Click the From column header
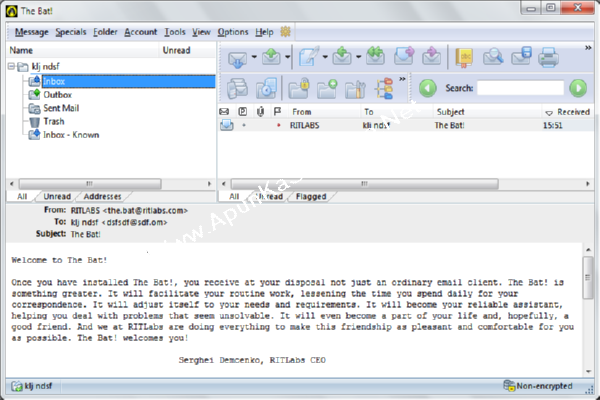The width and height of the screenshot is (600, 400). tap(323, 112)
